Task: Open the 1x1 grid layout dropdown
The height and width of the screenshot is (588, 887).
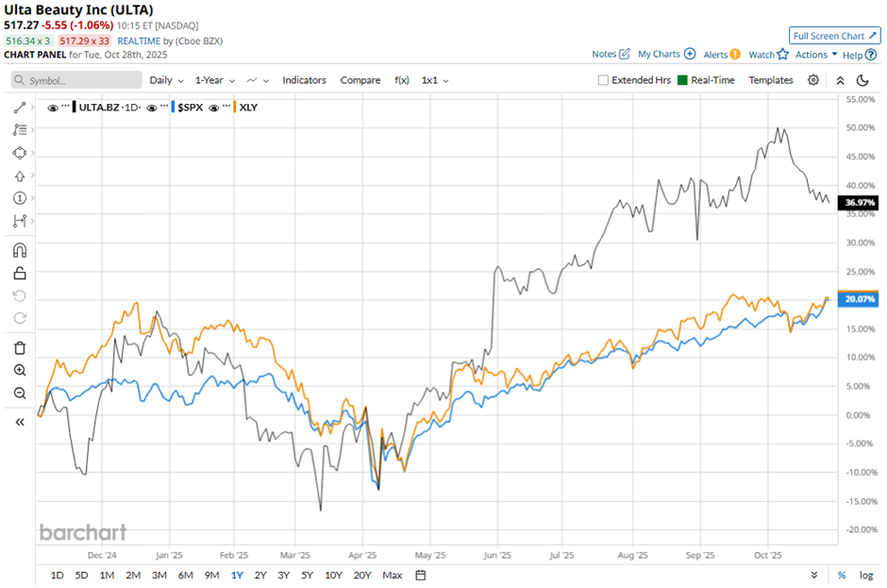Action: click(x=435, y=80)
